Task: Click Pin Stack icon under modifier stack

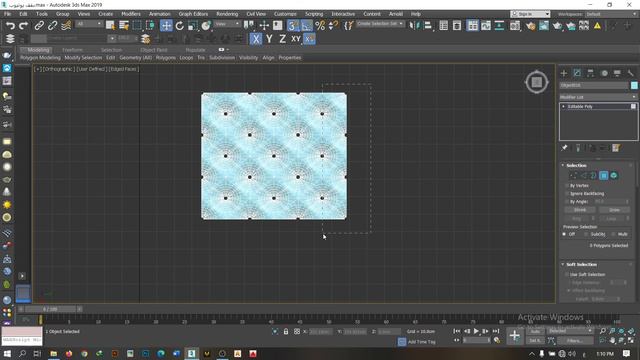Action: [564, 148]
